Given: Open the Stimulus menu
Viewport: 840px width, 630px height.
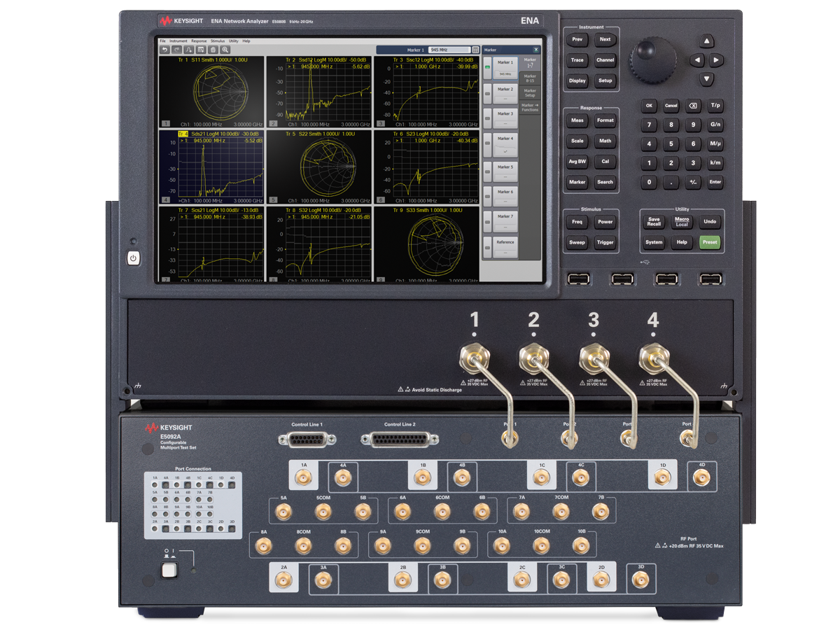Looking at the screenshot, I should coord(218,41).
